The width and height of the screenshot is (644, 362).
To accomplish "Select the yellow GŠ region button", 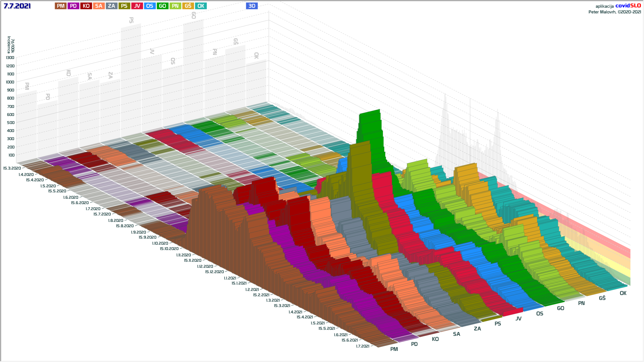I will pos(188,6).
